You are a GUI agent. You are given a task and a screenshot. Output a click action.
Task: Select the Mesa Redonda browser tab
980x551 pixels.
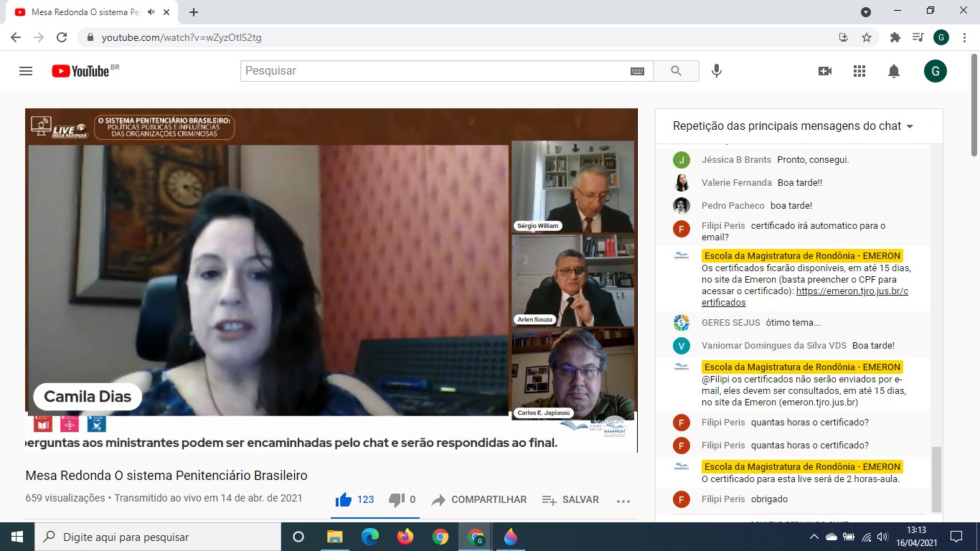(79, 12)
